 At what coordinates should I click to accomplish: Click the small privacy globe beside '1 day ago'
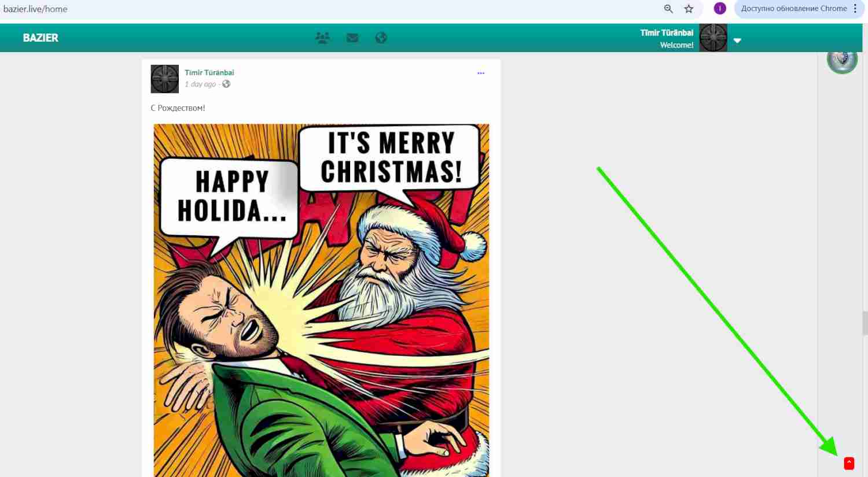tap(226, 84)
